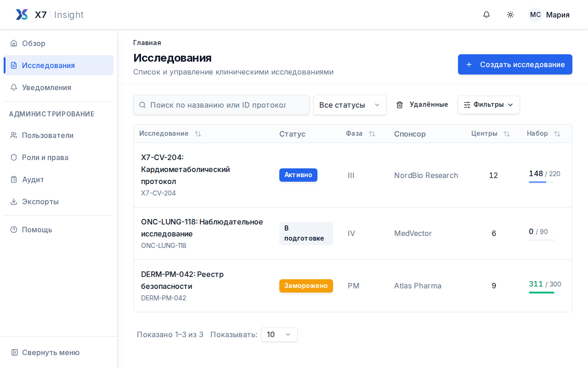The height and width of the screenshot is (368, 588).
Task: Click the plus icon in Создать исследование
Action: (x=469, y=64)
